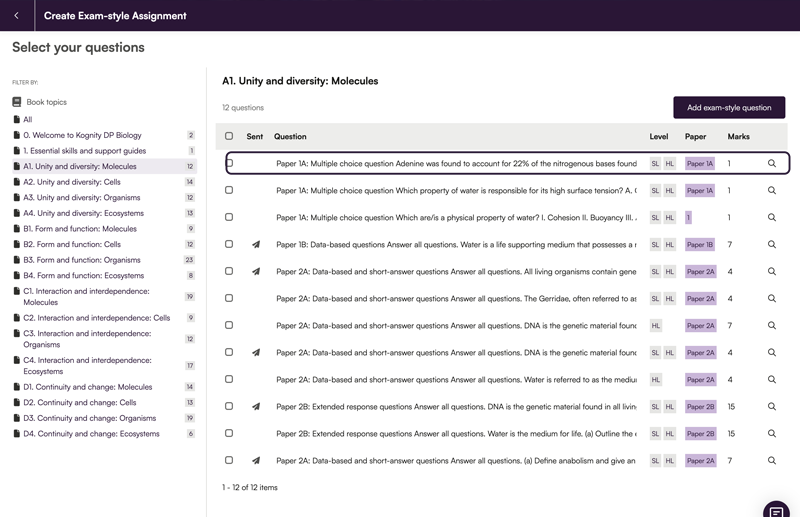Preview the Gerridae question
This screenshot has width=800, height=517.
pyautogui.click(x=771, y=299)
